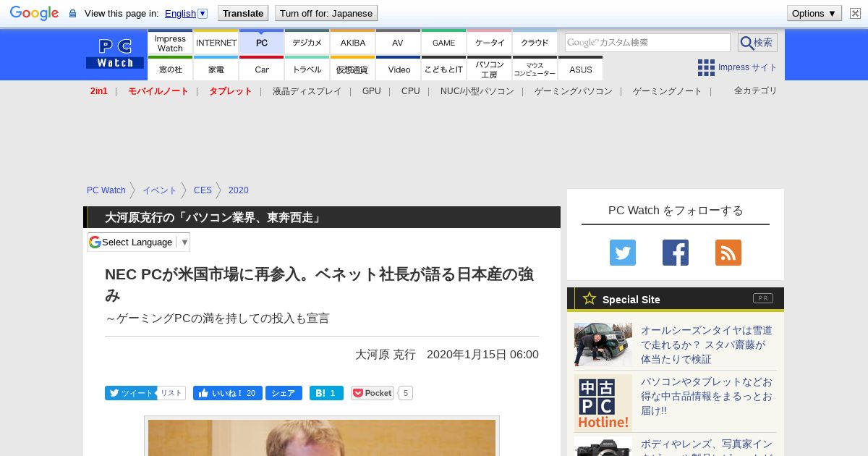Open the クラウド tab
868x456 pixels.
click(x=535, y=42)
